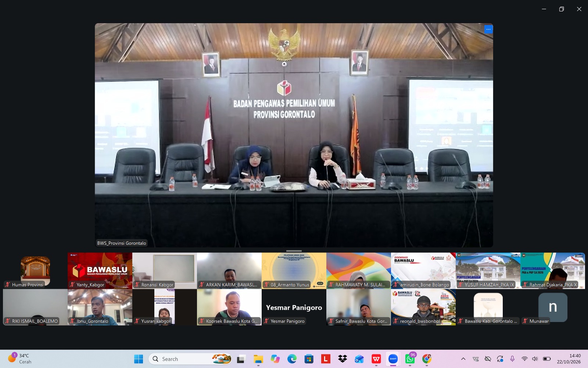Screen dimensions: 588x368
Task: Select the reonald_bwsbonbol participant tile
Action: 423,307
